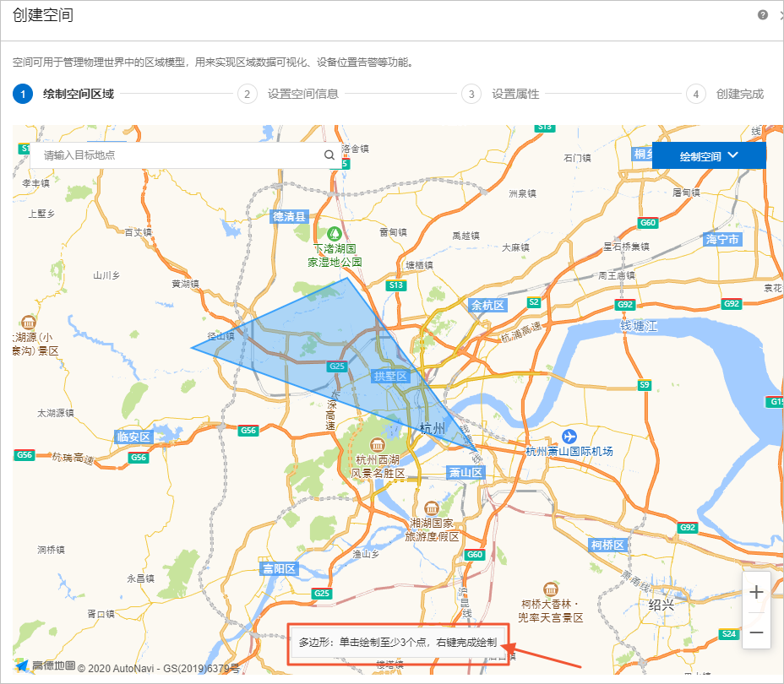Click the 胥口镇 town label
This screenshot has width=784, height=684.
click(x=101, y=614)
